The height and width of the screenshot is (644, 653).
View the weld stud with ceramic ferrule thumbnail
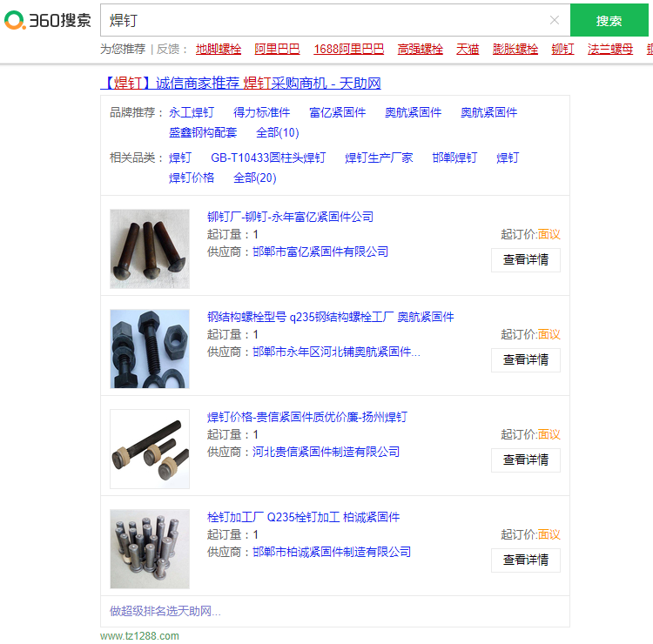[149, 448]
